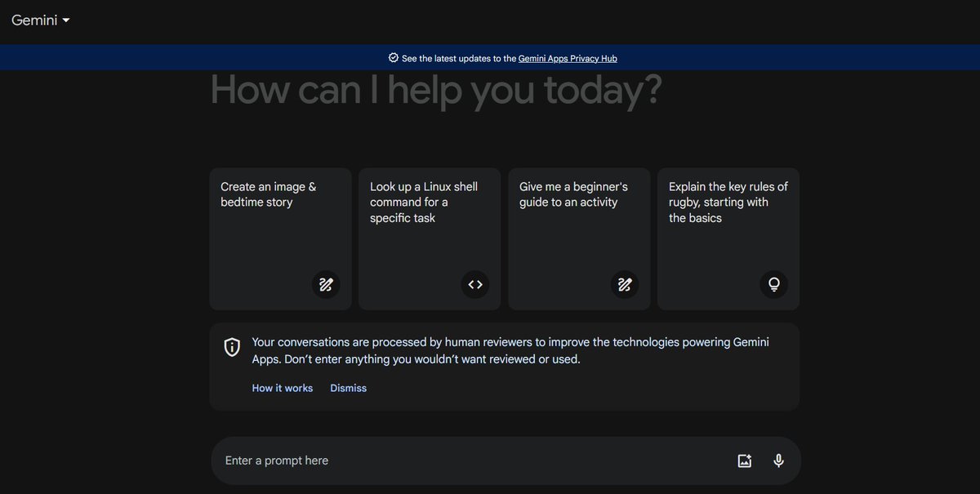The height and width of the screenshot is (494, 980).
Task: Click the code brackets icon on the Linux card
Action: (x=475, y=284)
